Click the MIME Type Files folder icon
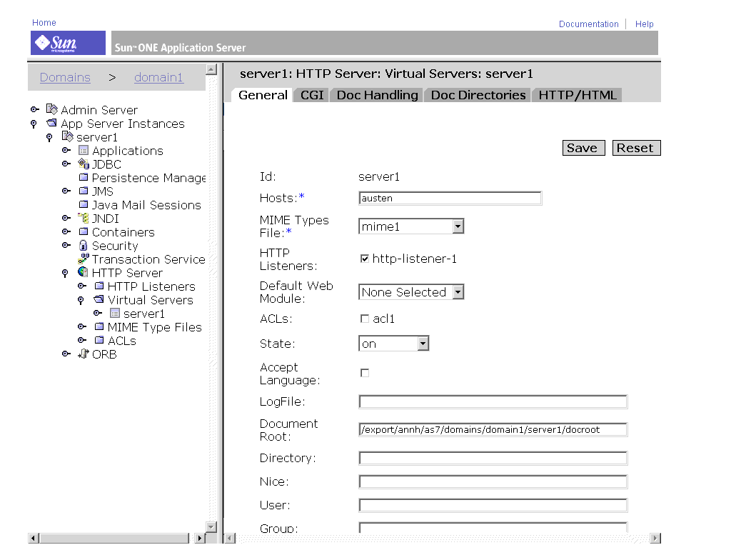756x555 pixels. click(x=99, y=326)
